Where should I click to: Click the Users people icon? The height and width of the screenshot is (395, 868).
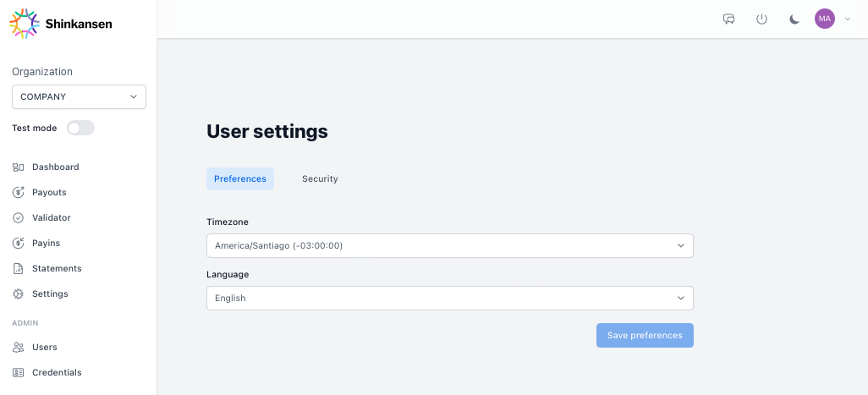(19, 348)
